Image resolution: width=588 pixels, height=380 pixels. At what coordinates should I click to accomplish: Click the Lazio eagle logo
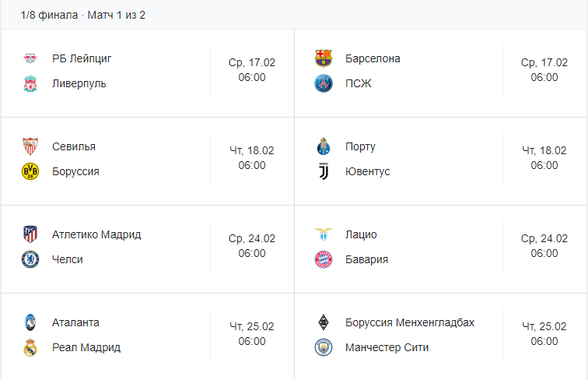[x=324, y=234]
